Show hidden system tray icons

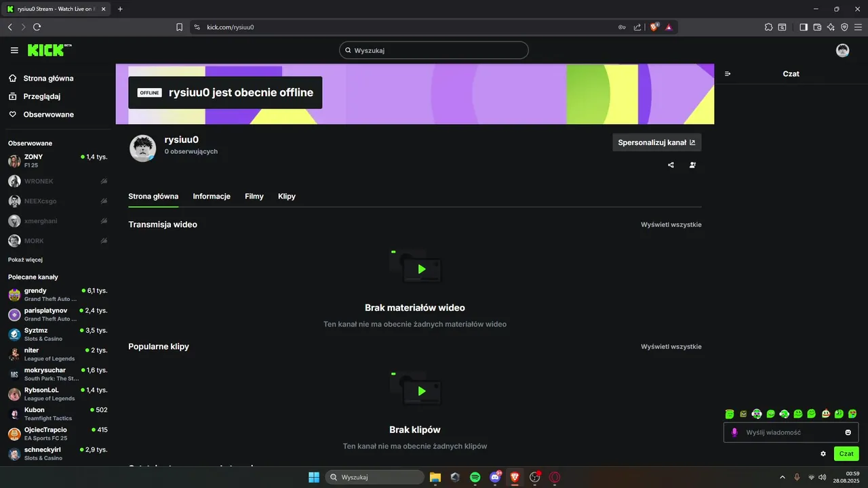(x=782, y=477)
